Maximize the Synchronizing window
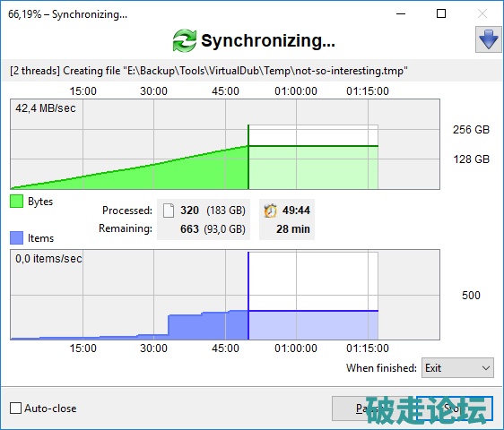This screenshot has height=430, width=504. pos(441,13)
